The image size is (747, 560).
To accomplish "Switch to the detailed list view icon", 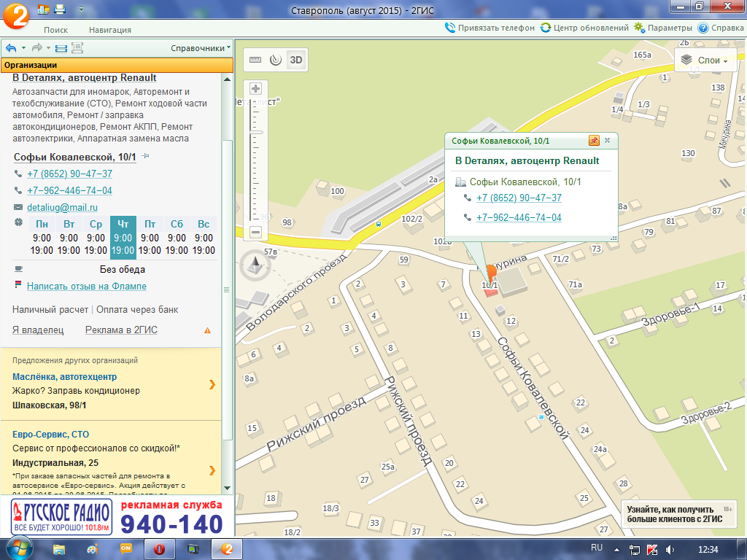I will [77, 47].
